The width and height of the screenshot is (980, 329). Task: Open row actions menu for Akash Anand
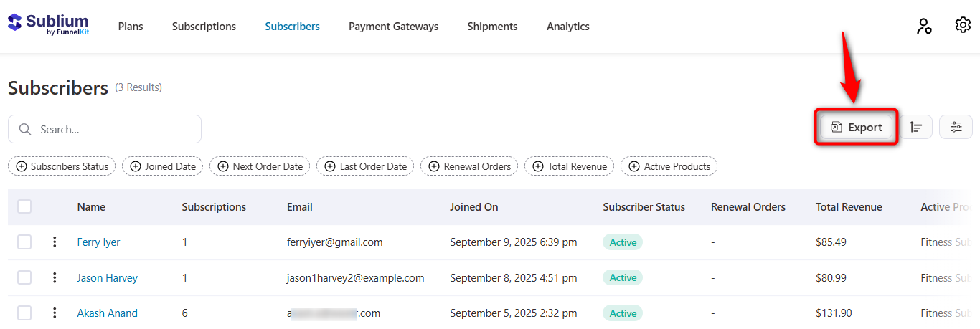[x=55, y=313]
